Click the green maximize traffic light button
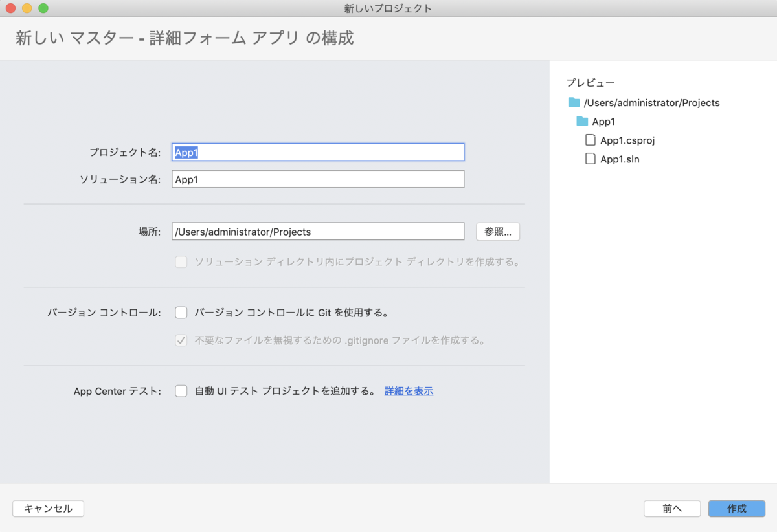777x532 pixels. coord(43,9)
